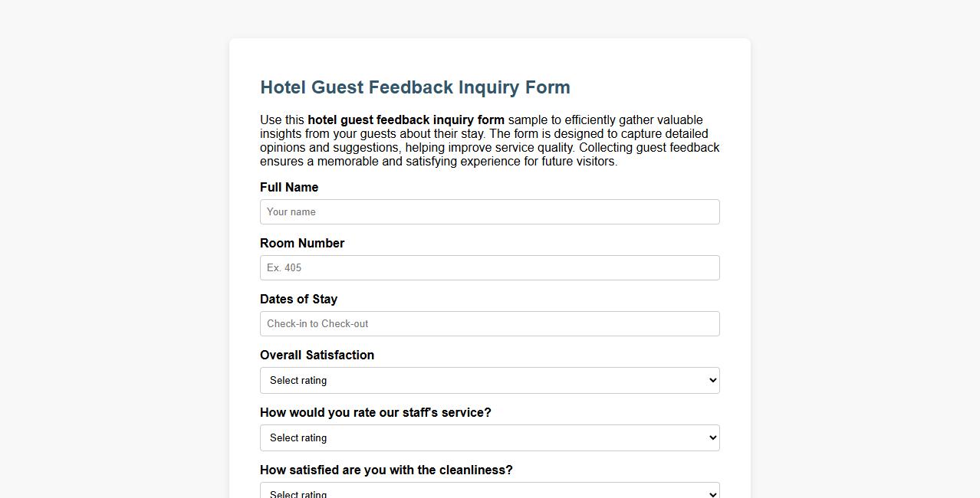
Task: Open the partially visible dropdown at the bottom
Action: 489,493
